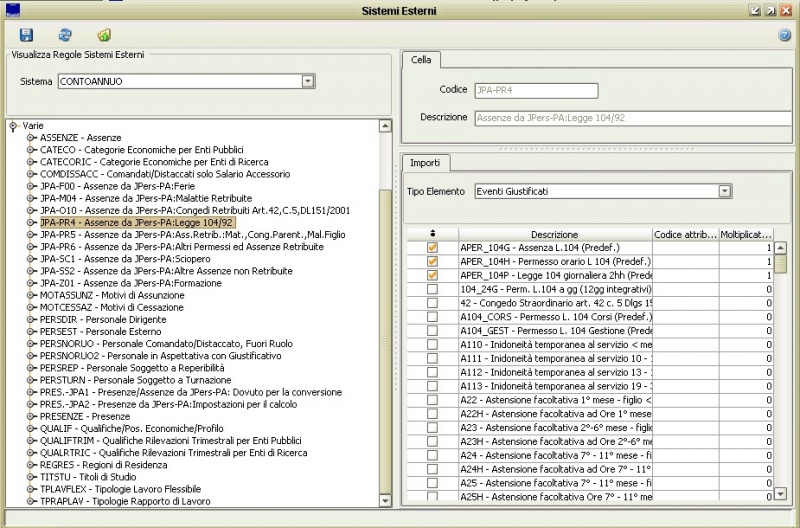Uncheck the APER_104G Assenza L.104 checkbox
This screenshot has height=528, width=800.
point(432,247)
